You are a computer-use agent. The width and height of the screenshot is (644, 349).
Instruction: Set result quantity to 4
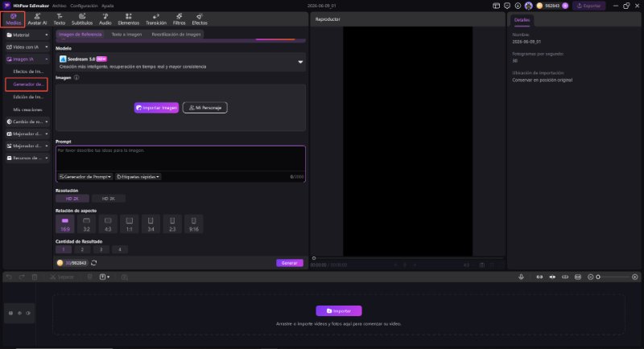(x=120, y=249)
